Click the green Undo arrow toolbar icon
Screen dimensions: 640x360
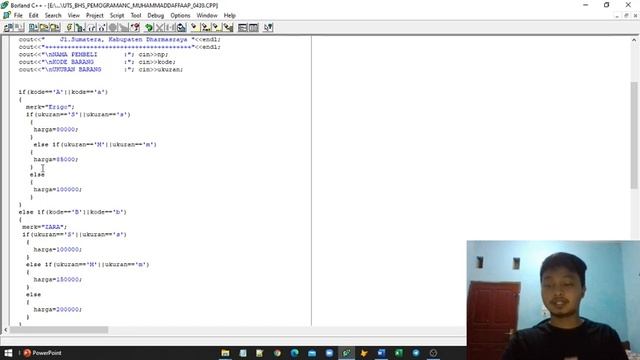(x=149, y=27)
